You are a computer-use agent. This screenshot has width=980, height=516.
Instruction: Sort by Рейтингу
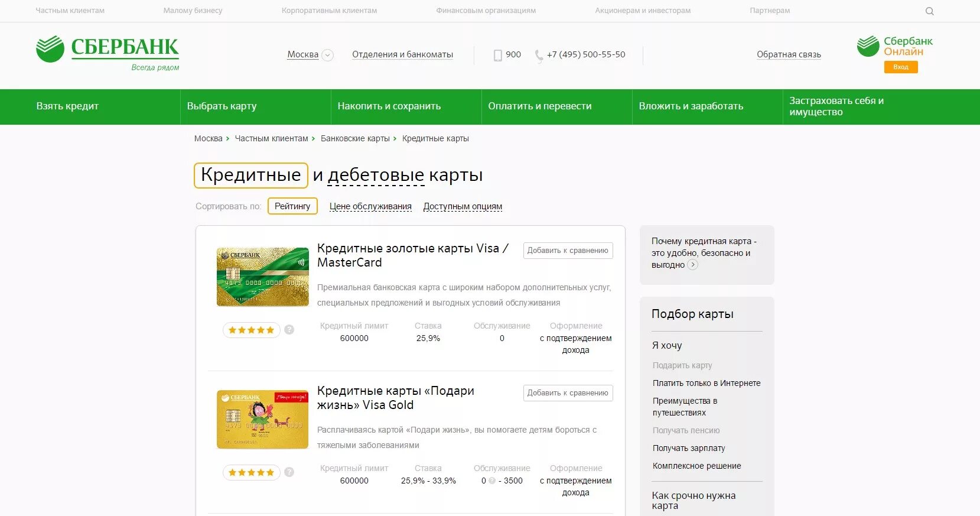click(x=292, y=206)
